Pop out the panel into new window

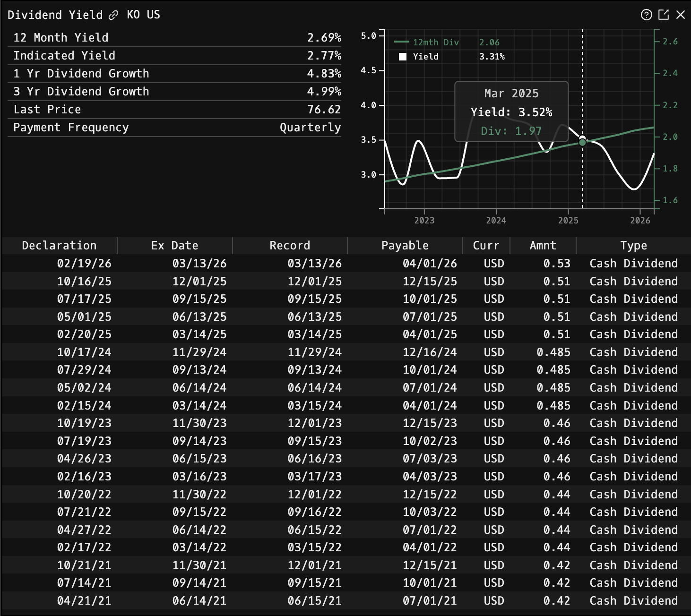[x=664, y=15]
